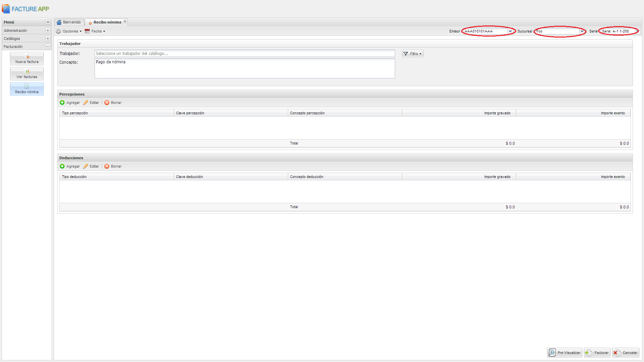This screenshot has height=362, width=644.
Task: Click Agregar in Deducciones toolbar
Action: coord(70,166)
